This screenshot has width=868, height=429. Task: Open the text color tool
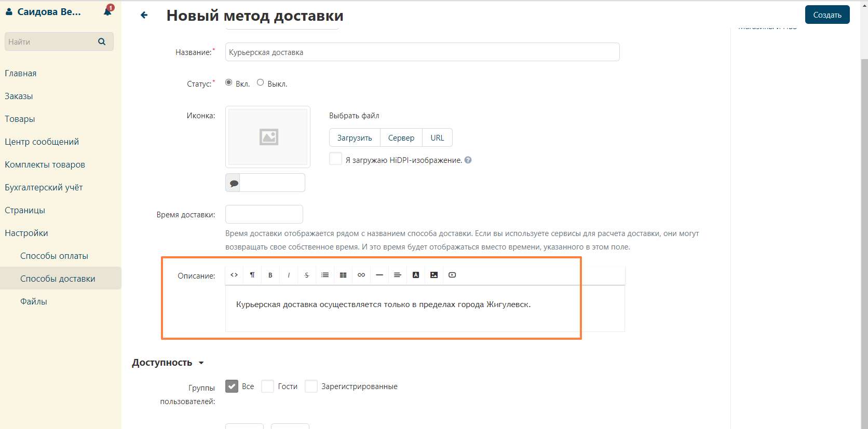(416, 275)
